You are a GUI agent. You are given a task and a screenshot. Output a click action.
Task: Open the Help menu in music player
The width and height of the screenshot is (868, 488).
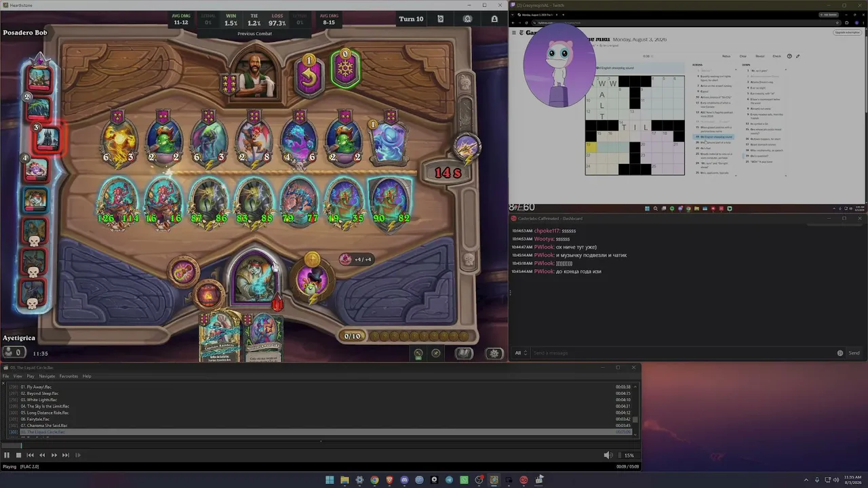87,376
